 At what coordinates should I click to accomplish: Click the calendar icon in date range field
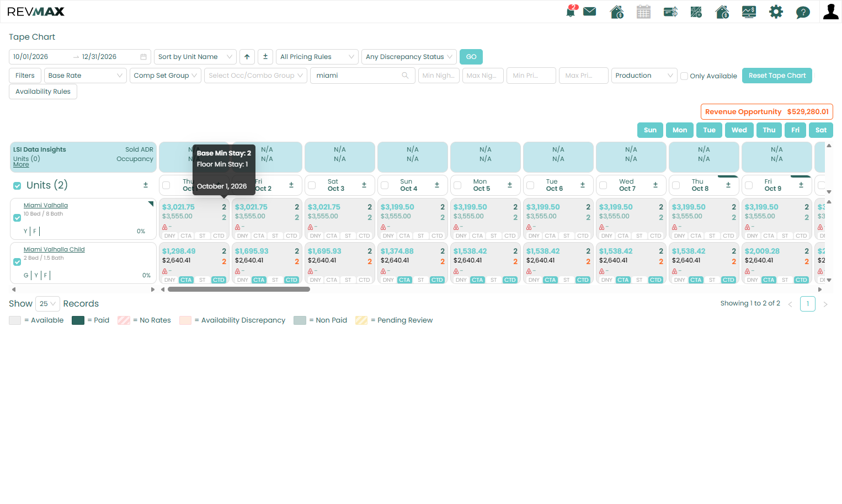pos(143,57)
